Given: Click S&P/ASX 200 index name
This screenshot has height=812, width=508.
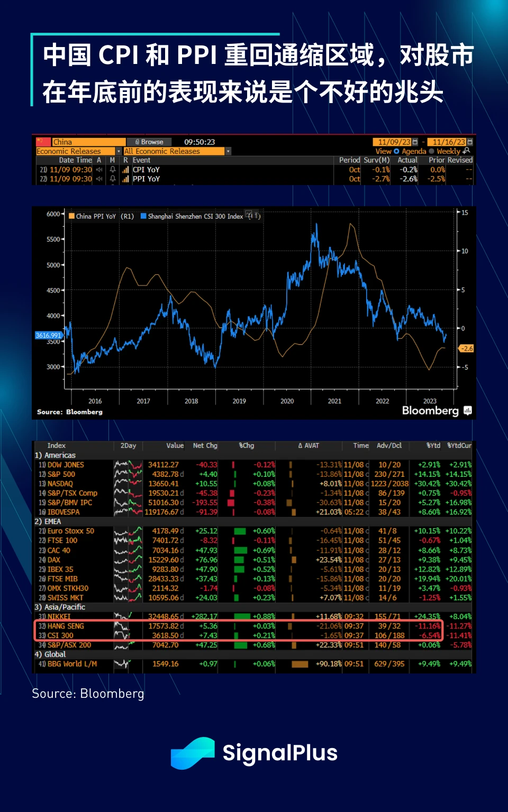Looking at the screenshot, I should 69,645.
